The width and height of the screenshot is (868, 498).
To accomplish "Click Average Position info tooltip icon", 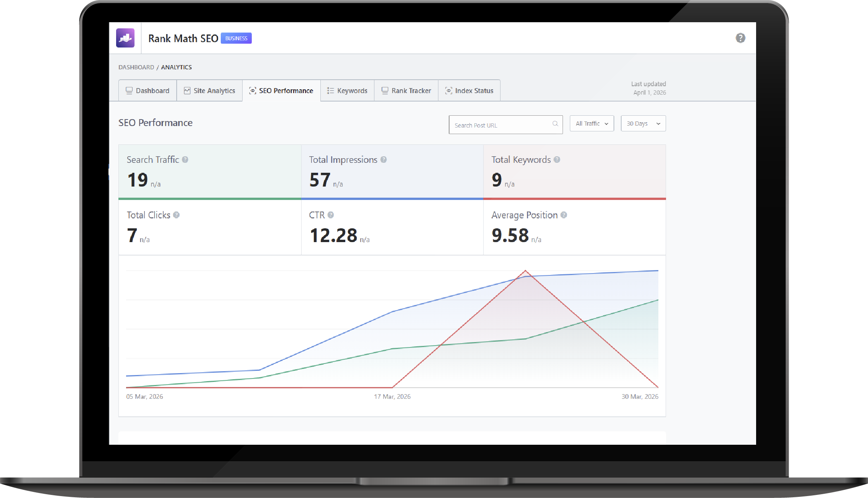I will point(564,215).
